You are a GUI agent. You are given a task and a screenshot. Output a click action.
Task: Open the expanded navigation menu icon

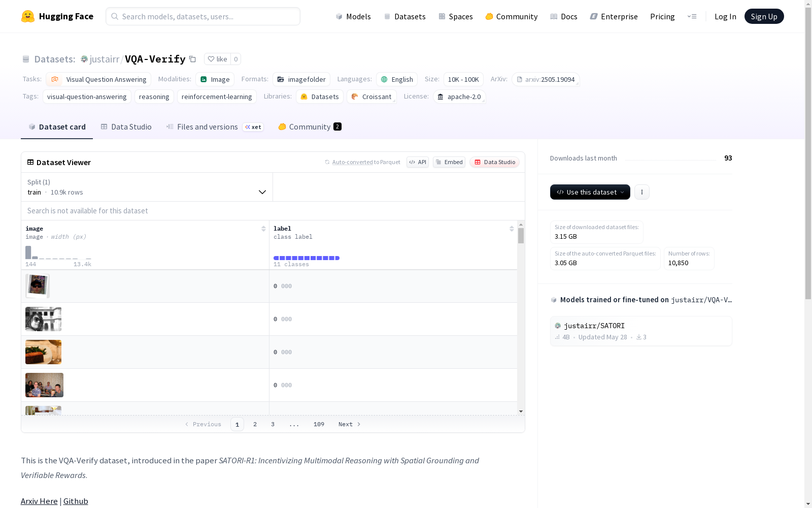pos(692,16)
